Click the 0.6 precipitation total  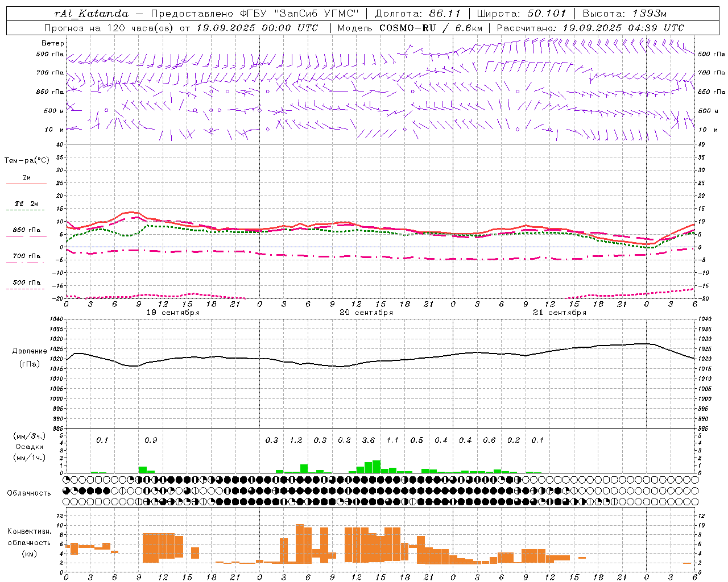(x=489, y=440)
